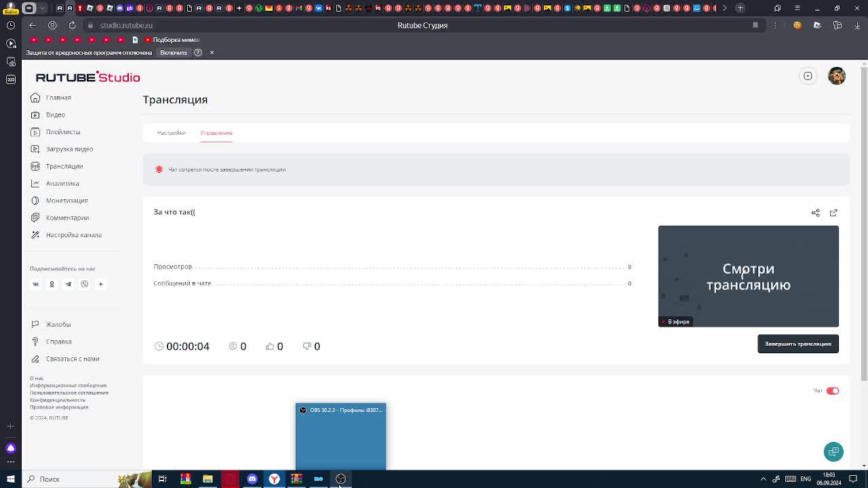The width and height of the screenshot is (868, 488).
Task: Switch to the Управление tab
Action: (x=216, y=133)
